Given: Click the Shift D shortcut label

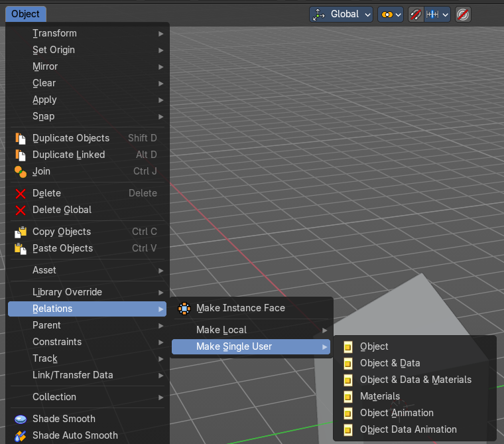Looking at the screenshot, I should [143, 138].
